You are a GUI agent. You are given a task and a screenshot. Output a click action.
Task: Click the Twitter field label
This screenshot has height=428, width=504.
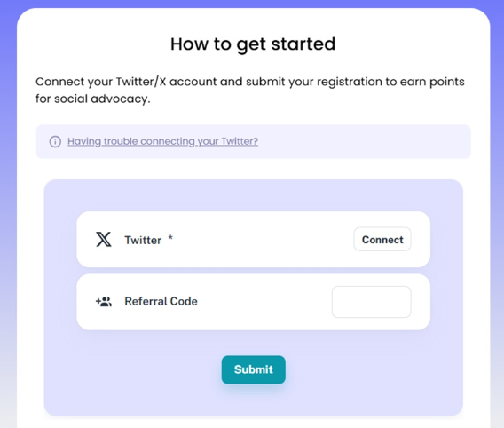[x=143, y=240]
